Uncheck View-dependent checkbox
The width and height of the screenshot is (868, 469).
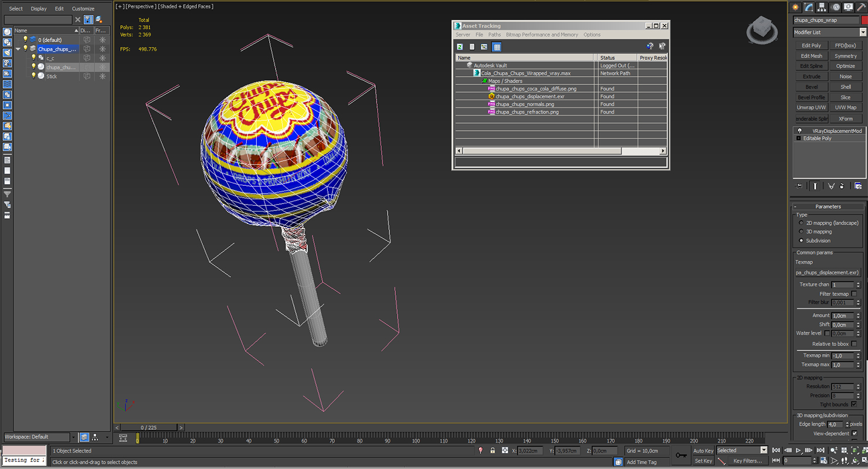pyautogui.click(x=854, y=433)
